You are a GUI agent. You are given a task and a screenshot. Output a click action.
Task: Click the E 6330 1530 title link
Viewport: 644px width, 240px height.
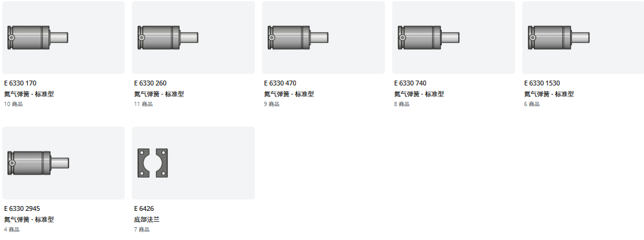[x=542, y=83]
